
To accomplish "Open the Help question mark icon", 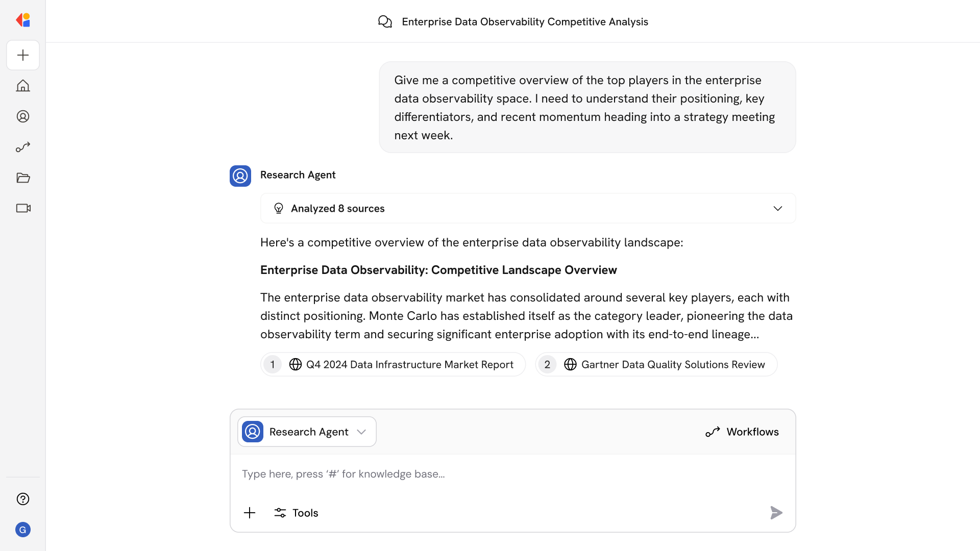I will [23, 499].
